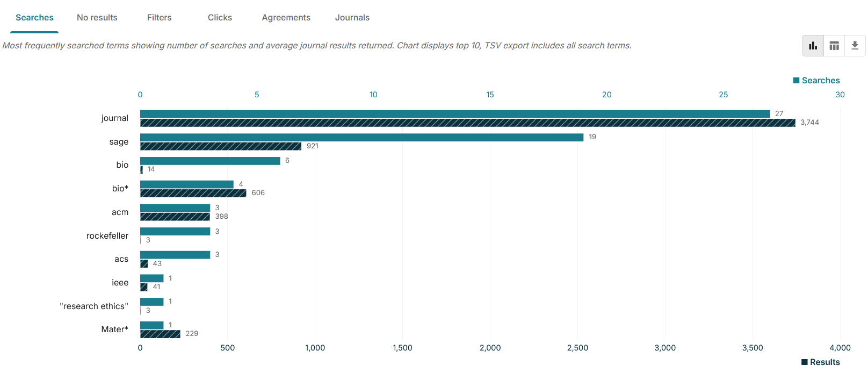868x372 pixels.
Task: Switch to the Filters tab
Action: click(x=159, y=18)
